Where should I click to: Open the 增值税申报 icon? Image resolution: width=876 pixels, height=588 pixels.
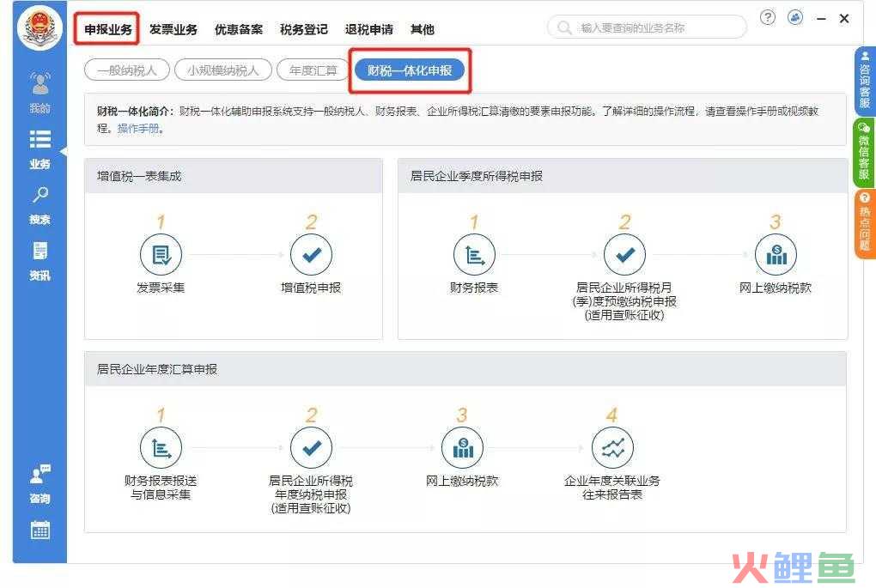[311, 254]
